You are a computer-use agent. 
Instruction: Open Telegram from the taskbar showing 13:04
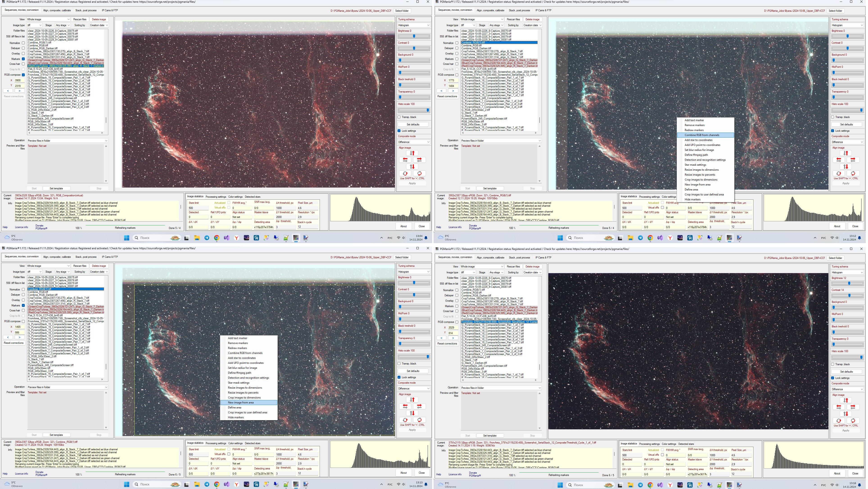pyautogui.click(x=207, y=238)
